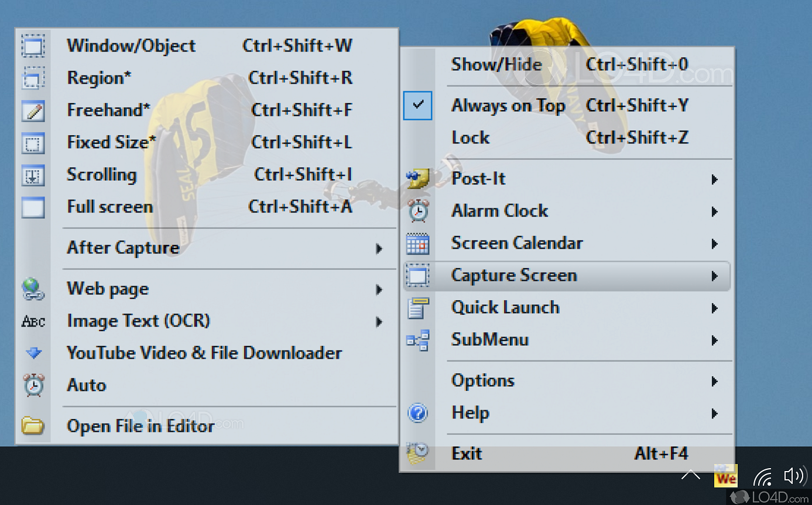Select the Freehand capture pencil icon
This screenshot has width=812, height=505.
point(33,111)
